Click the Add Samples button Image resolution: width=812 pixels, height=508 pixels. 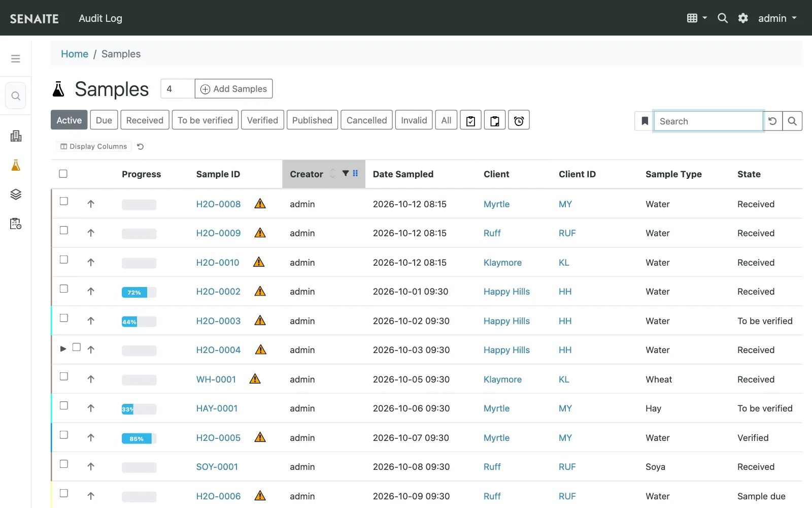coord(233,89)
